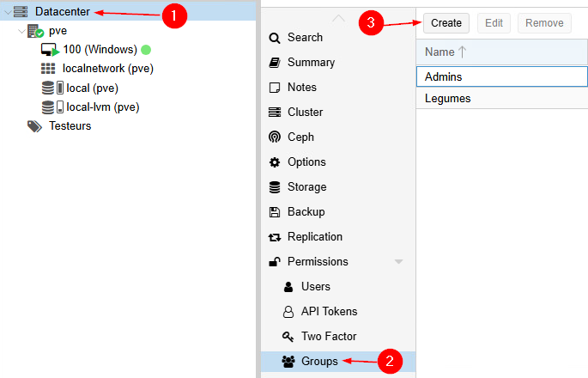
Task: Go to the Storage section
Action: [x=308, y=187]
